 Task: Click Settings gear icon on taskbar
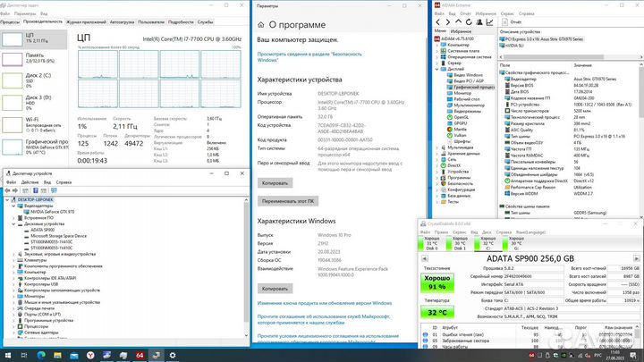(x=173, y=355)
